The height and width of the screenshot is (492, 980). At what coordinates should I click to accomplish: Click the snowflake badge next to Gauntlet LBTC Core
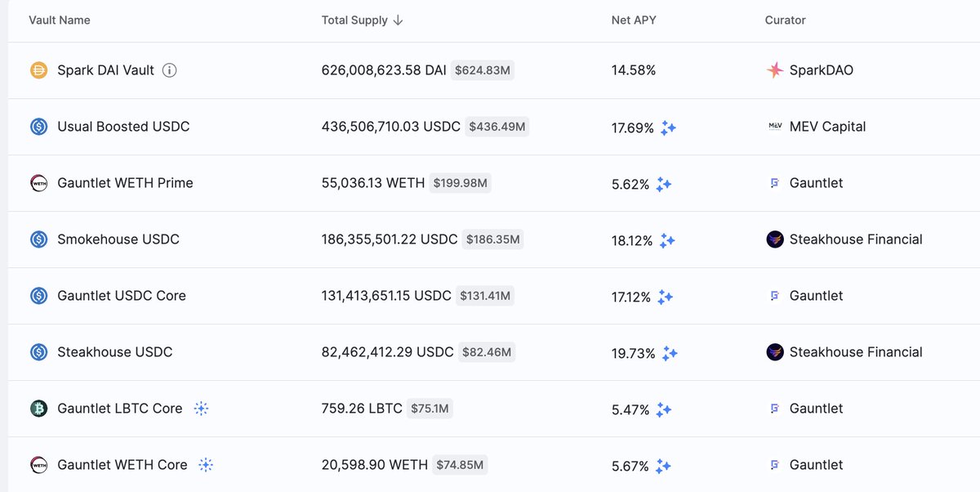click(202, 409)
